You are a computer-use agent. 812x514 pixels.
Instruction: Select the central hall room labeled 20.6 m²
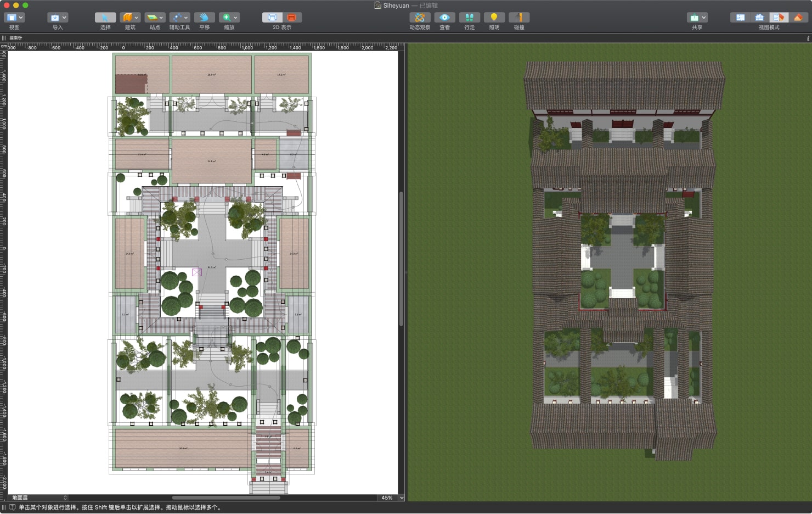click(212, 161)
